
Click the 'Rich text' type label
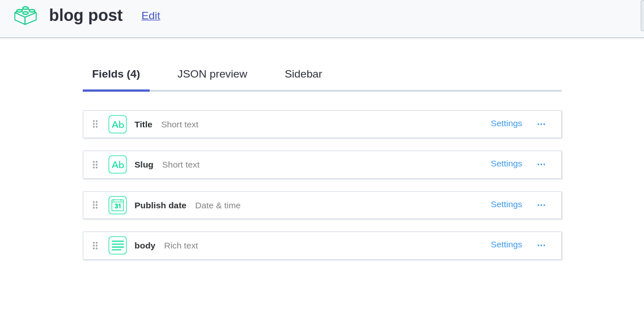pyautogui.click(x=181, y=245)
